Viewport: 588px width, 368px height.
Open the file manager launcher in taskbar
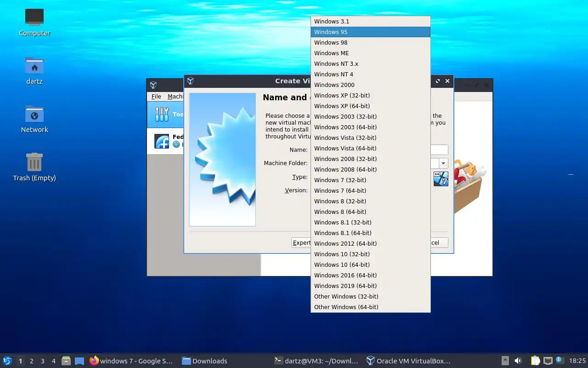click(66, 361)
